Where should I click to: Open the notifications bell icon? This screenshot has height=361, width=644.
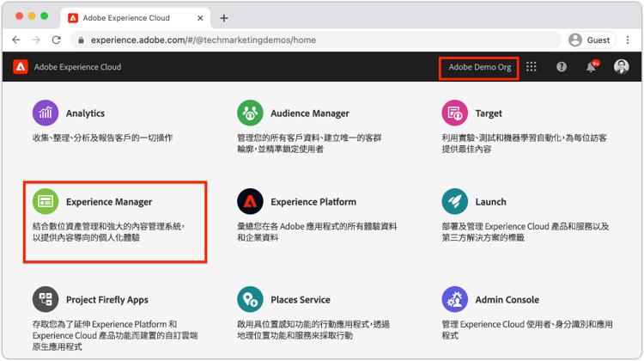[592, 66]
